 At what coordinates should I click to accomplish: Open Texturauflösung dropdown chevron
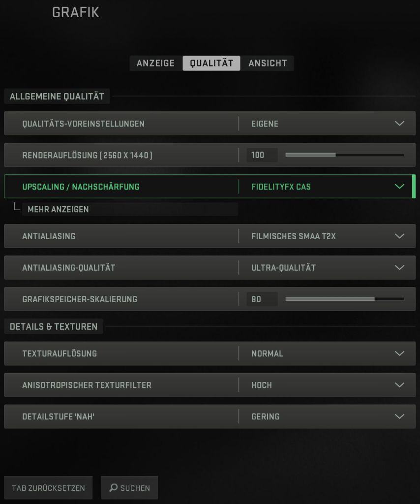399,353
